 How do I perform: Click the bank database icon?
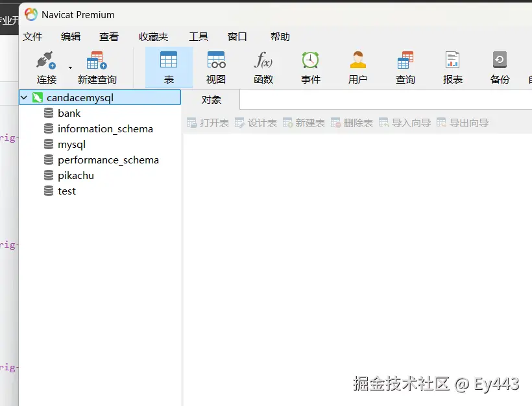point(49,113)
